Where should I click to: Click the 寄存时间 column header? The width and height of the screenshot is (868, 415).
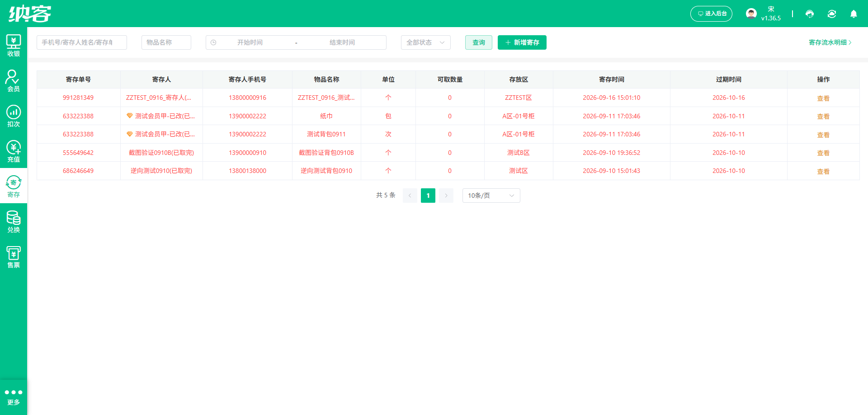[612, 79]
